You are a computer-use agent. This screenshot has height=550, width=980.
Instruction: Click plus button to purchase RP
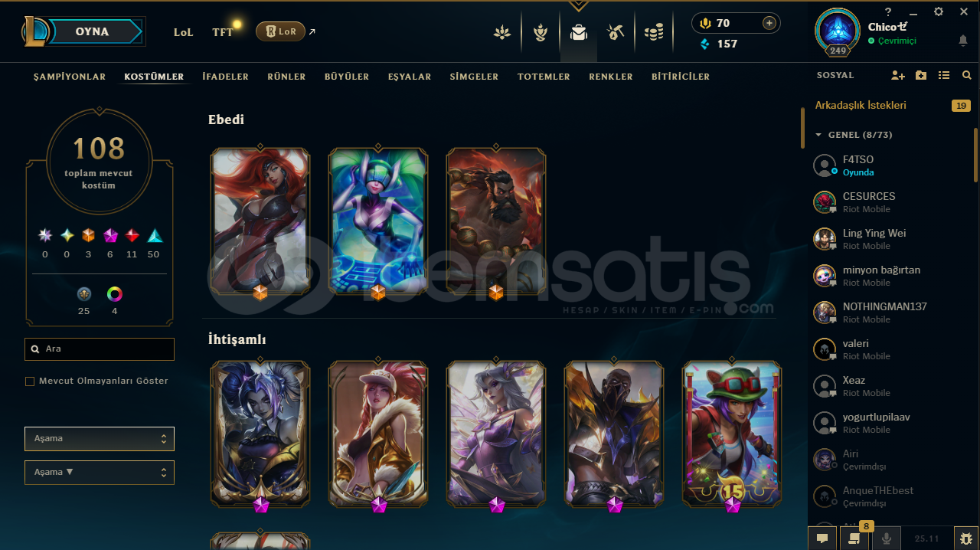pos(769,23)
